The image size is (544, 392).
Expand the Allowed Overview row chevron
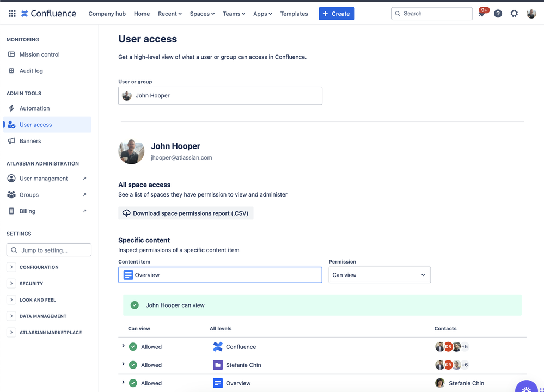click(123, 382)
